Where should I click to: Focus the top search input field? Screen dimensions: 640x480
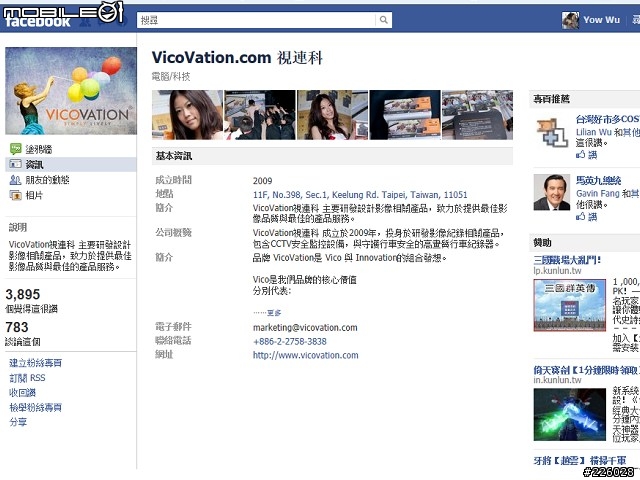pos(256,20)
